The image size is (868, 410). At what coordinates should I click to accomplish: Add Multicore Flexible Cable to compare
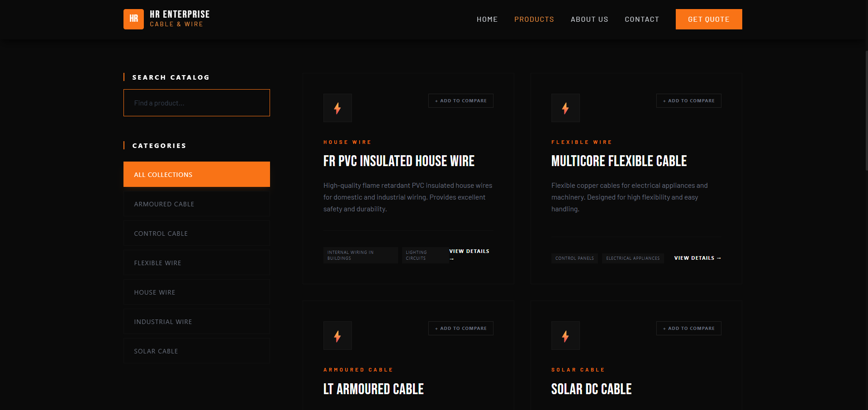pos(688,101)
